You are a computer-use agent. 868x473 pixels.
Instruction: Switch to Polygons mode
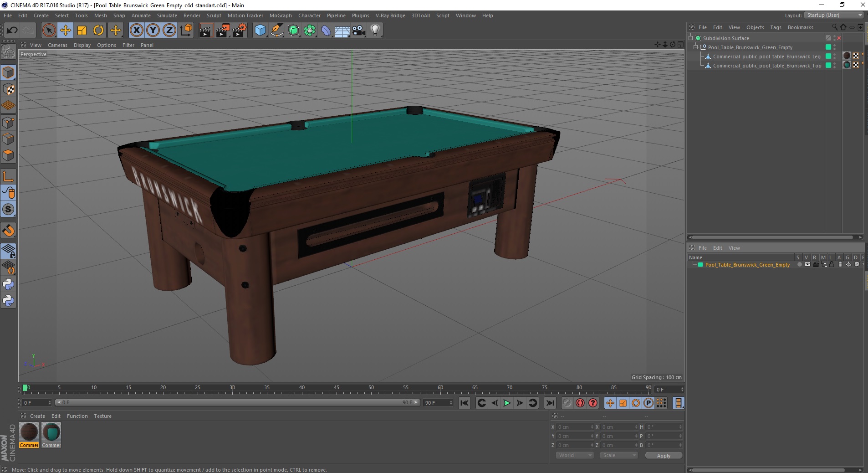tap(8, 155)
